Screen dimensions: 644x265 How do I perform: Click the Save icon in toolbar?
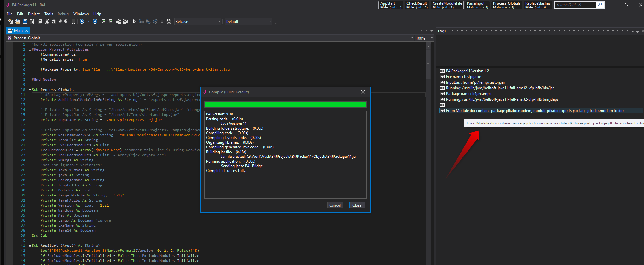[25, 21]
